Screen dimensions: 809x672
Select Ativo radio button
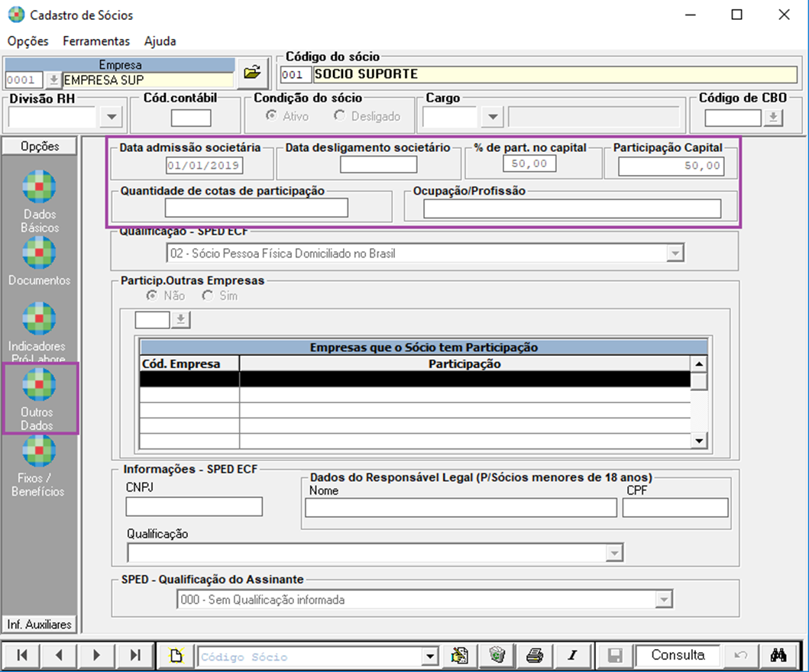click(x=271, y=115)
